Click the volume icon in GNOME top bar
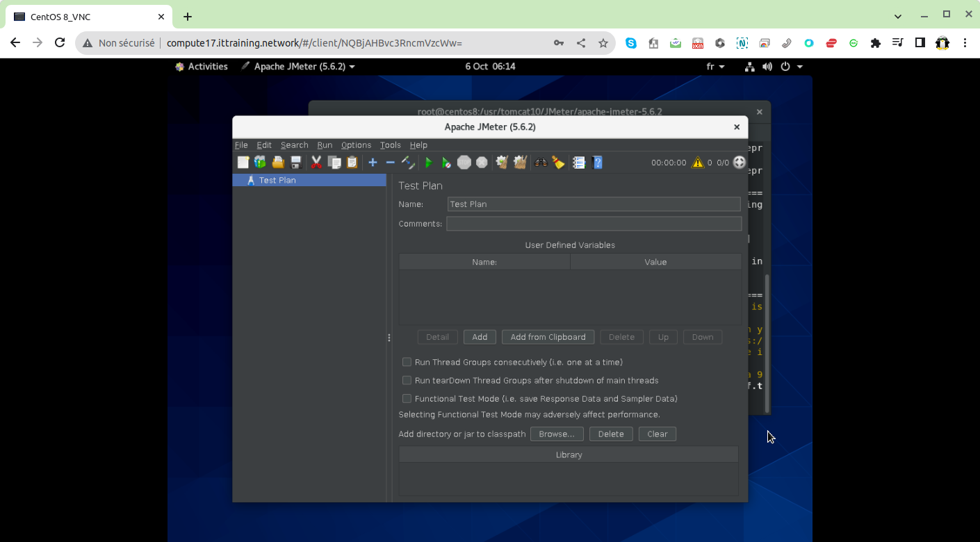980x542 pixels. [767, 67]
